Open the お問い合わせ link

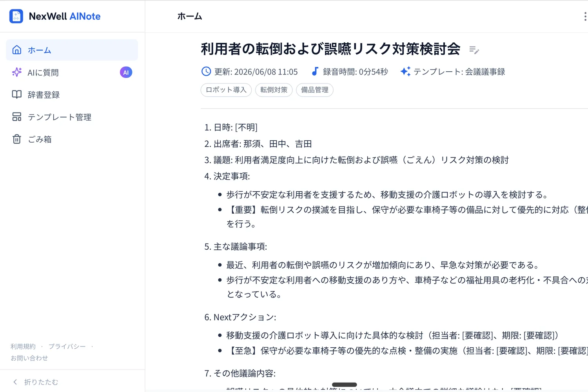(29, 358)
